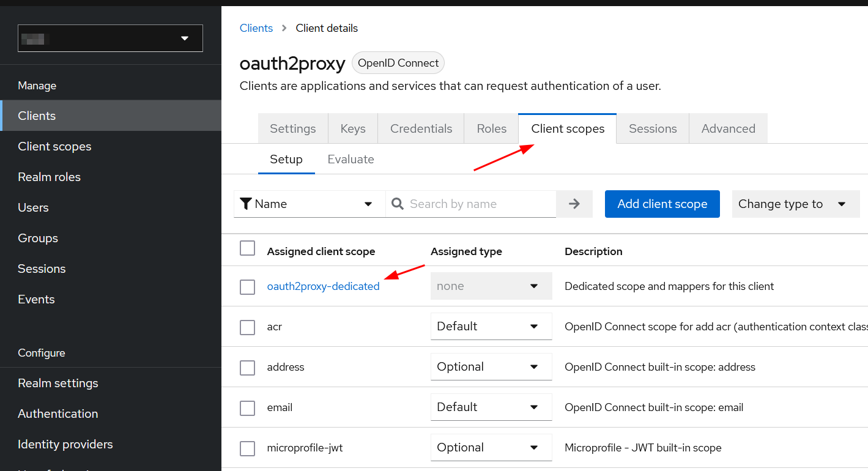Screen dimensions: 868x471
Task: Open the realm selector dropdown
Action: tap(110, 39)
